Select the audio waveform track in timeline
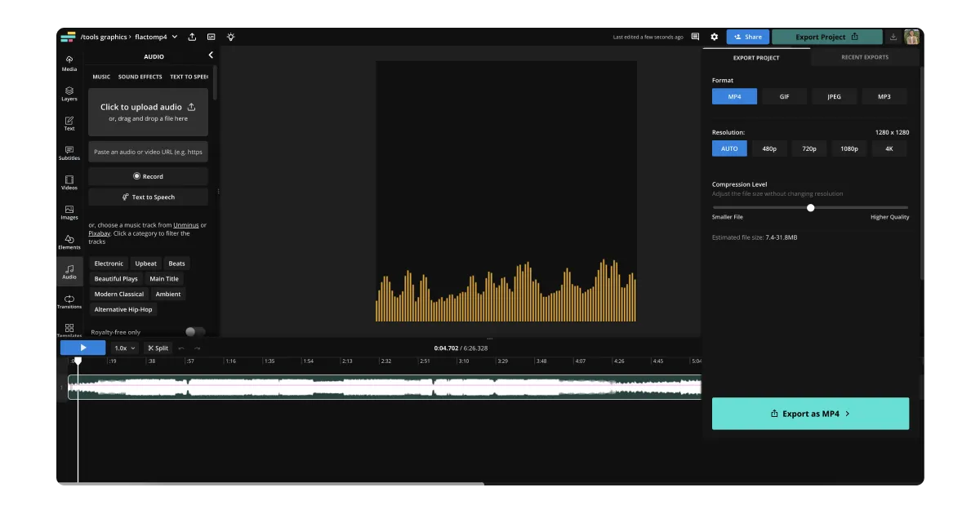Viewport: 980px width, 514px height. tap(385, 387)
